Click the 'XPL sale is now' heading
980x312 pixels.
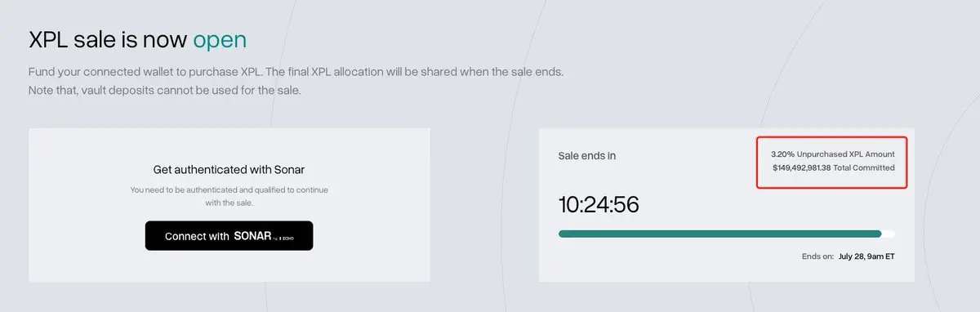109,39
